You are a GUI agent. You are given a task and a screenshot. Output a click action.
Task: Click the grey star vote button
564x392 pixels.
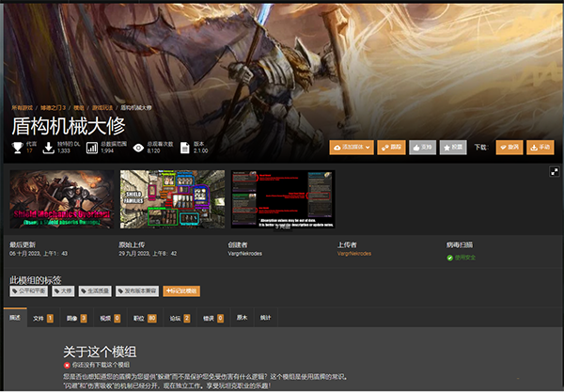(453, 148)
